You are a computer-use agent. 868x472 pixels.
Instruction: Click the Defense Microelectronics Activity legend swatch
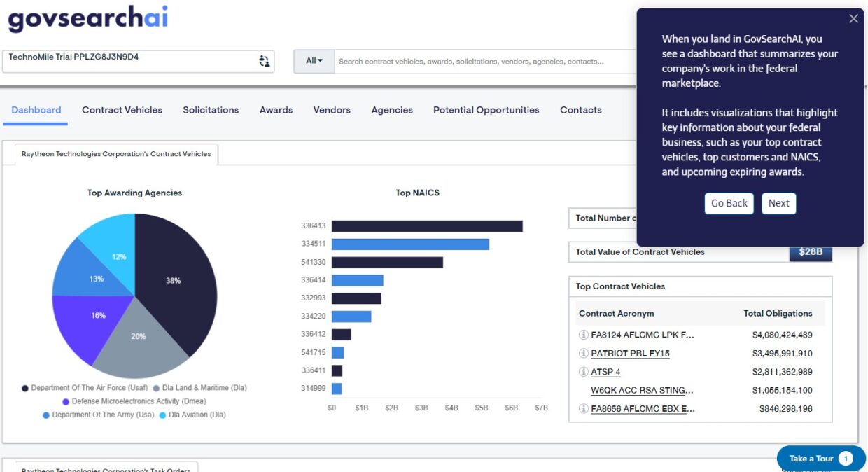click(x=66, y=402)
